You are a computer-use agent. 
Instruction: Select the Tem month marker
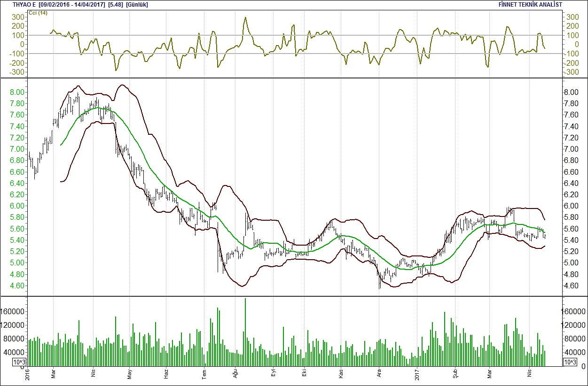[204, 374]
